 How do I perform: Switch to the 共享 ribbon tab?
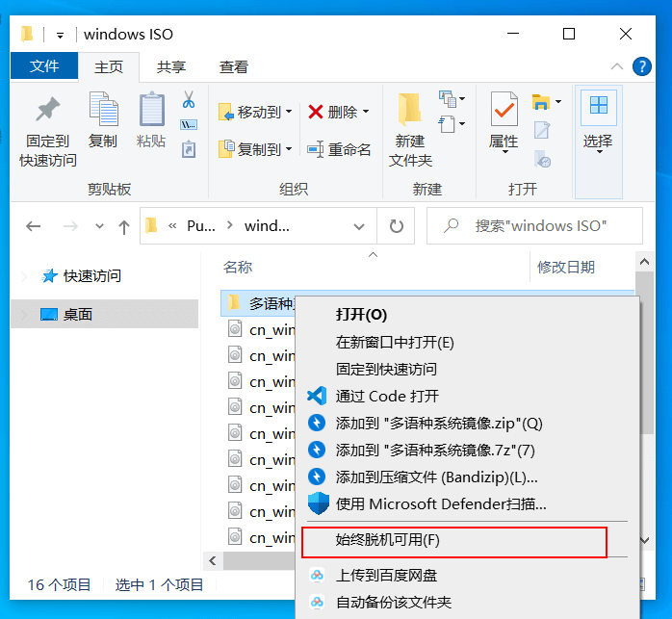171,66
